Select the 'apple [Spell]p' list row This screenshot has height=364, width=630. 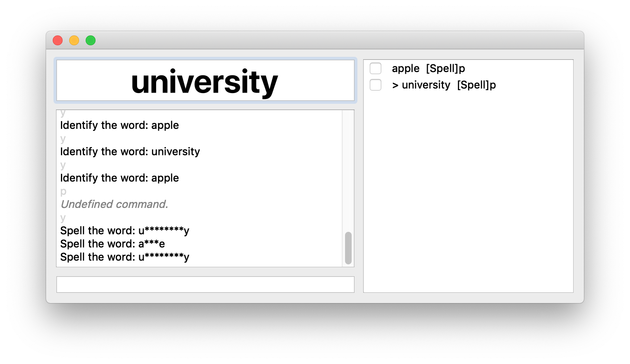468,68
